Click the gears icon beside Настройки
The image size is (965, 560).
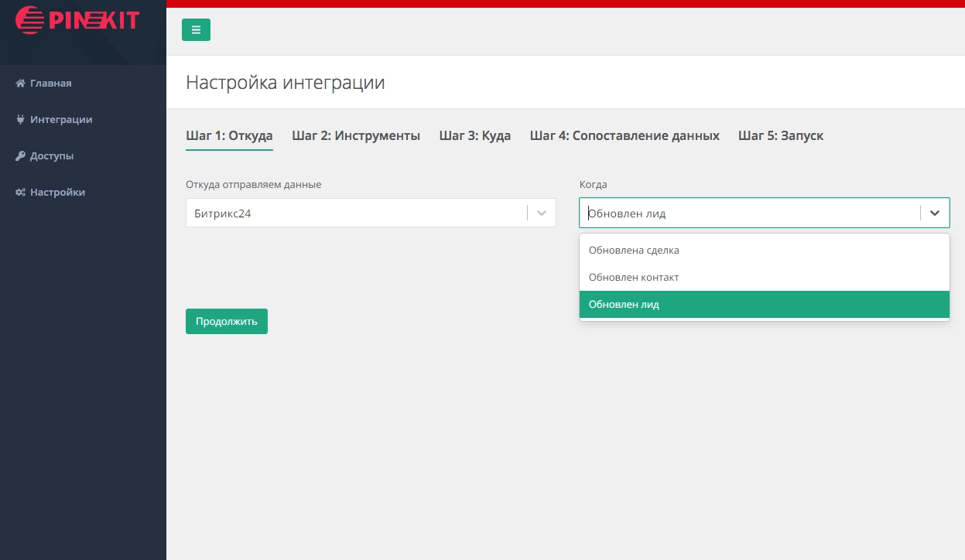tap(21, 193)
